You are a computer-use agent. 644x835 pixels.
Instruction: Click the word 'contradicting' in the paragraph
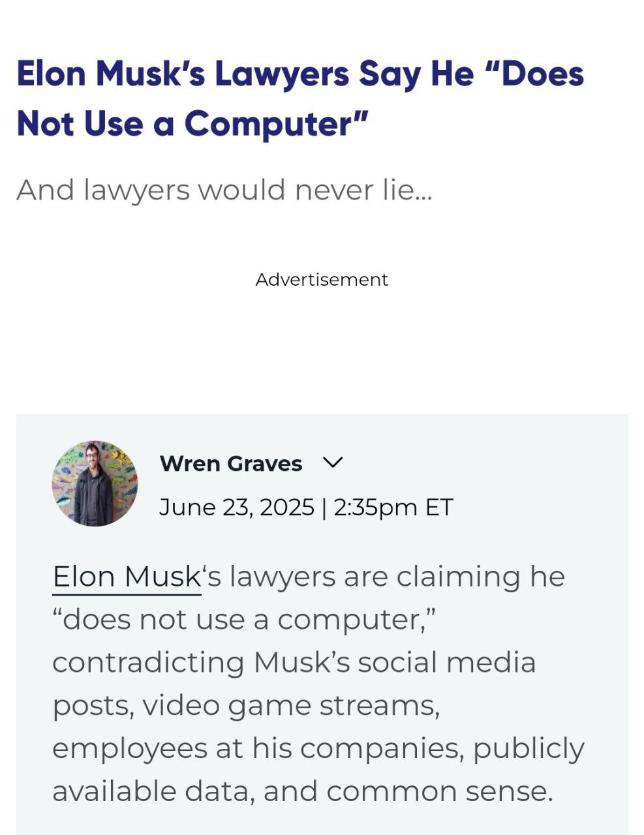click(x=148, y=662)
